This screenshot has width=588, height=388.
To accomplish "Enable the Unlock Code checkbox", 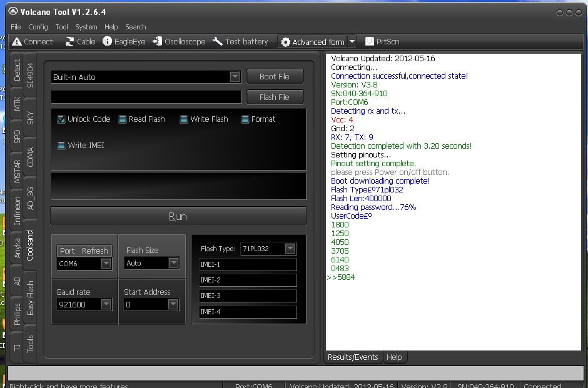I will tap(61, 119).
